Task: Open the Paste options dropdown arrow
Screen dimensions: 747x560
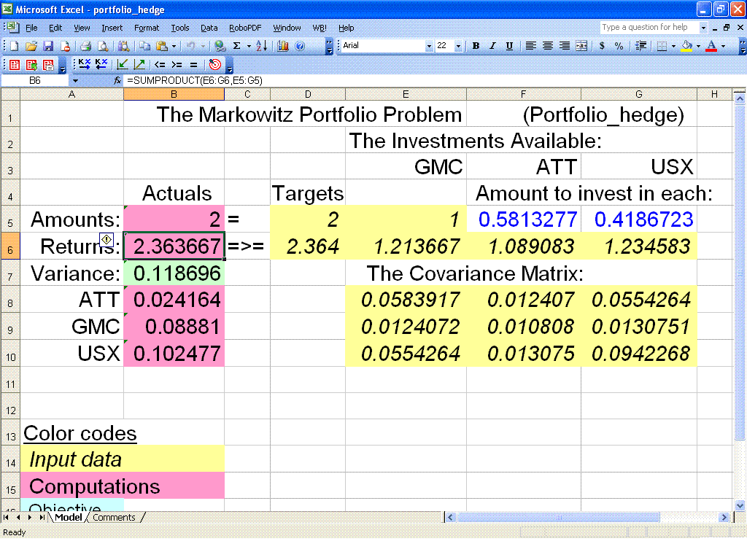Action: 174,46
